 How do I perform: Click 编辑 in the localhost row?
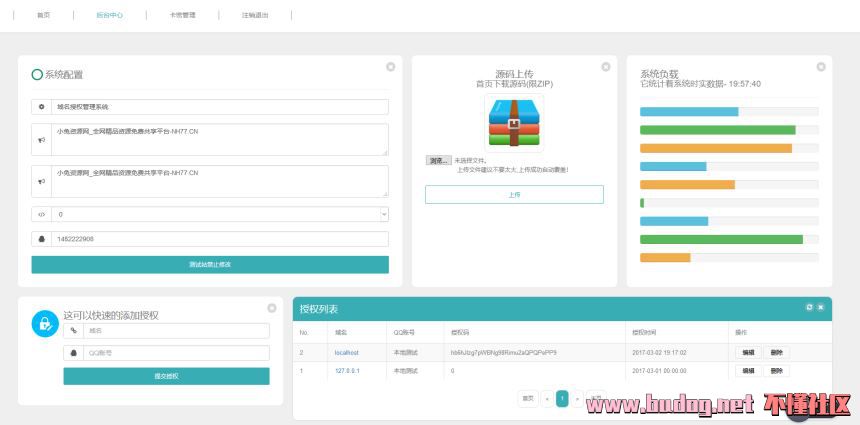748,353
